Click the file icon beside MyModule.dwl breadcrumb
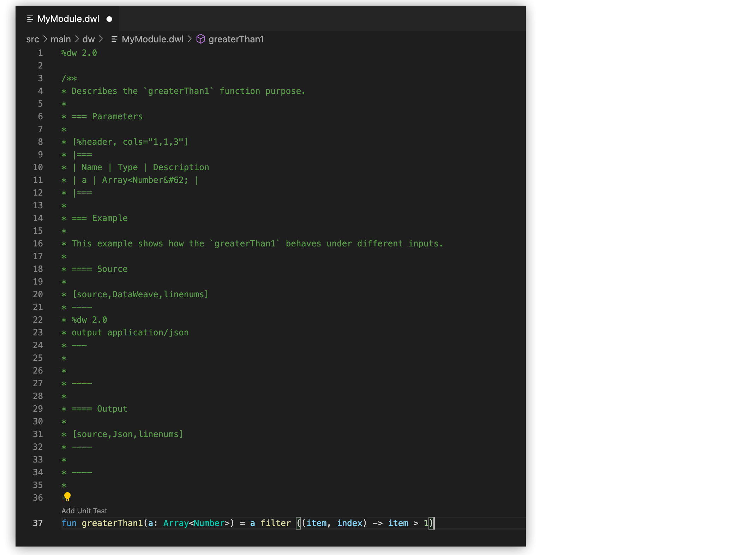 coord(114,39)
